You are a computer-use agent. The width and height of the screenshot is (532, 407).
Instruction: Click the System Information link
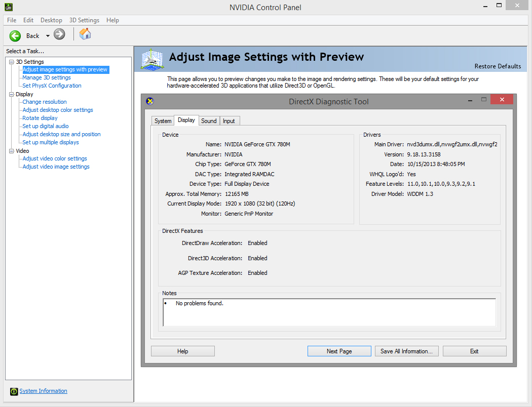click(x=43, y=391)
